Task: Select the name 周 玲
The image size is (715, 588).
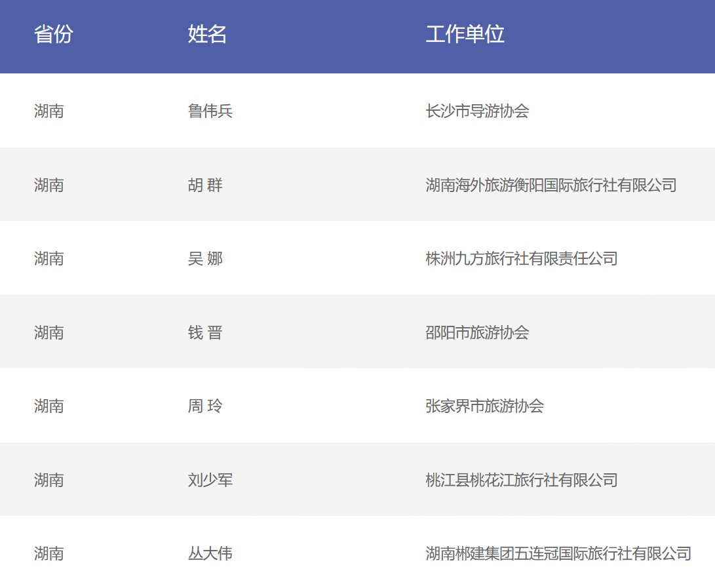Action: [205, 406]
